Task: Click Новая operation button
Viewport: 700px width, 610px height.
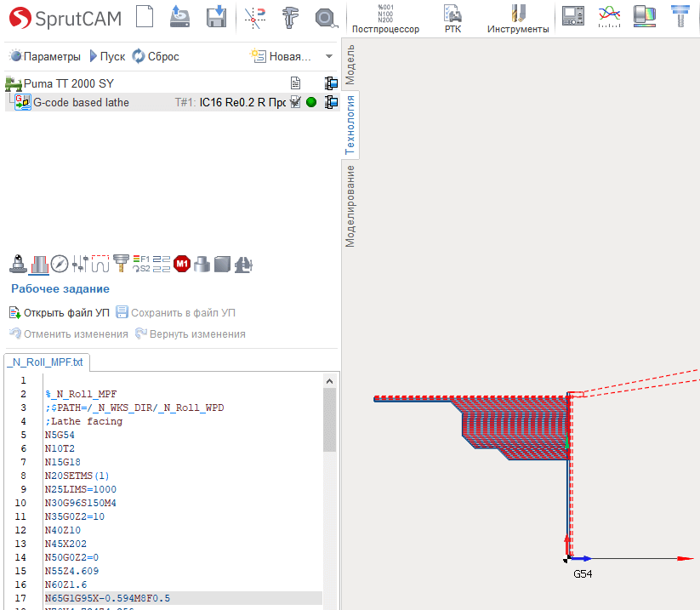Action: tap(281, 56)
